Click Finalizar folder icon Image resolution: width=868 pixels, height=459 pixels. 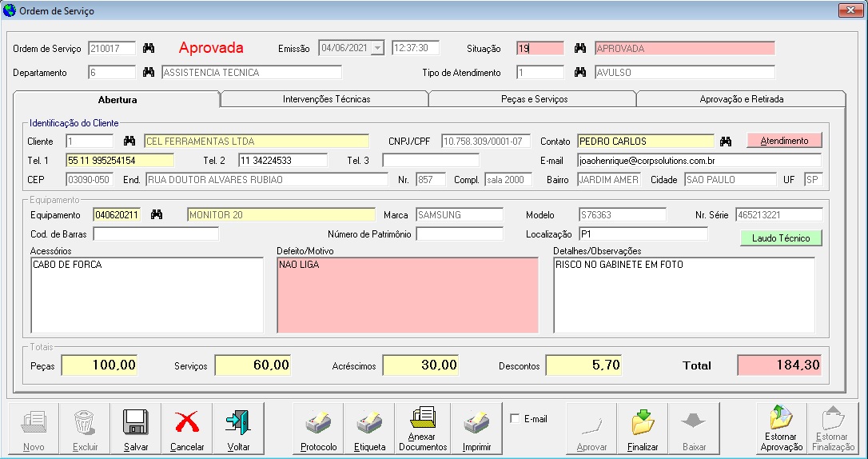(643, 423)
